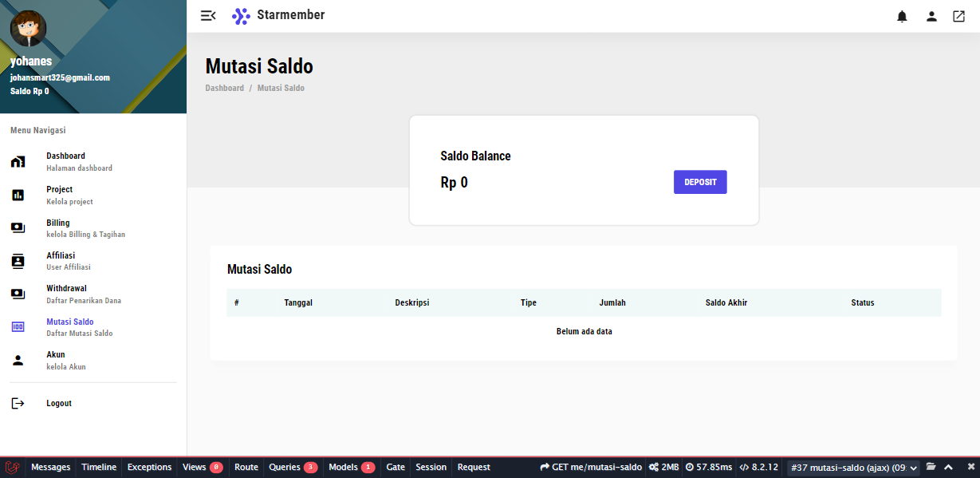Log out using the Logout item

point(58,404)
